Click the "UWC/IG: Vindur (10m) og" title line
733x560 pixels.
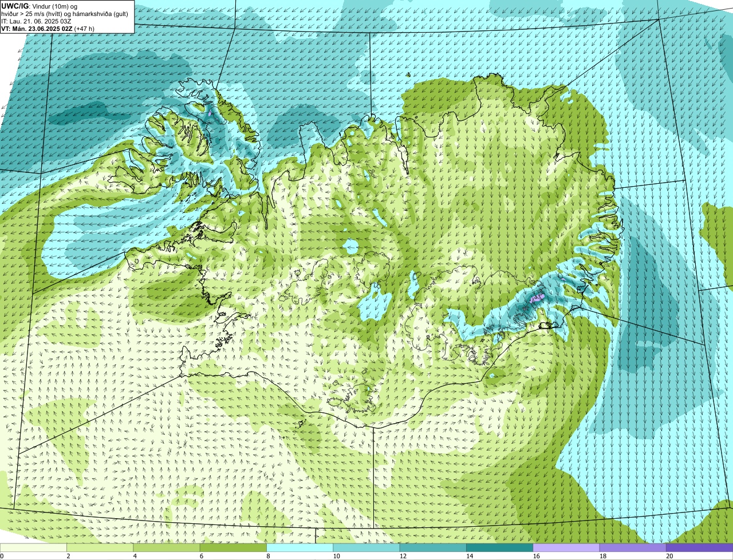click(x=39, y=6)
